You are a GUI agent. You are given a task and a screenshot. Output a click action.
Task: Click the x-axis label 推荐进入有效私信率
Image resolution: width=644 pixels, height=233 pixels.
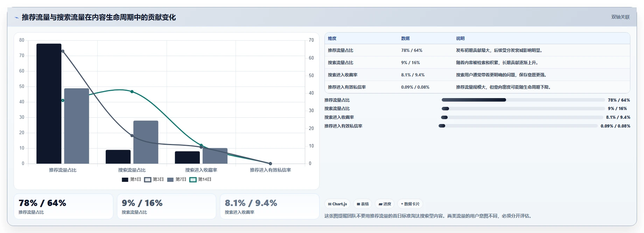click(x=271, y=170)
